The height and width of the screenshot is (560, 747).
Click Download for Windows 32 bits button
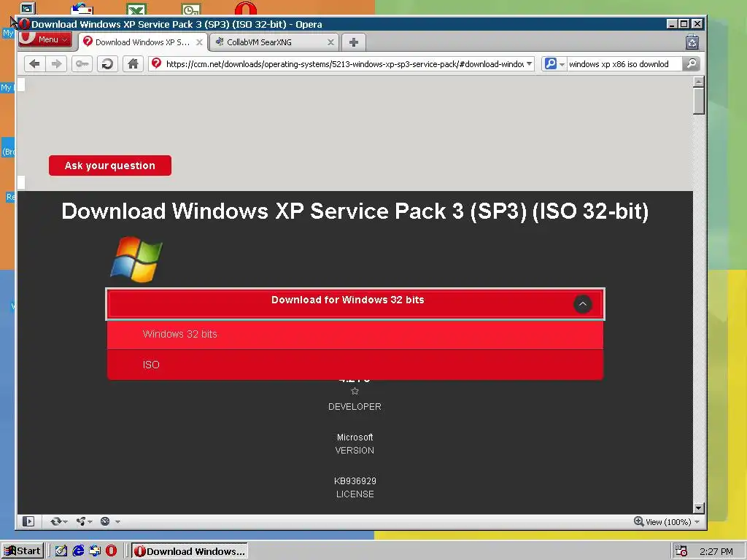355,304
